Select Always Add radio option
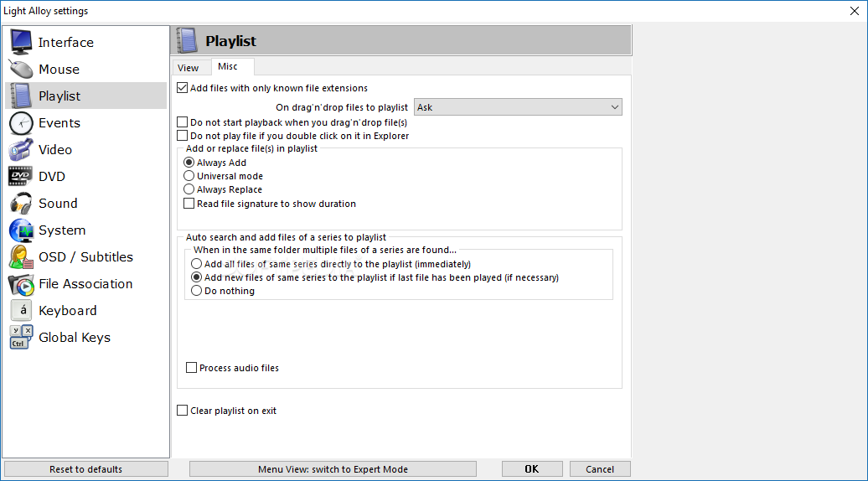This screenshot has height=481, width=868. click(x=189, y=163)
